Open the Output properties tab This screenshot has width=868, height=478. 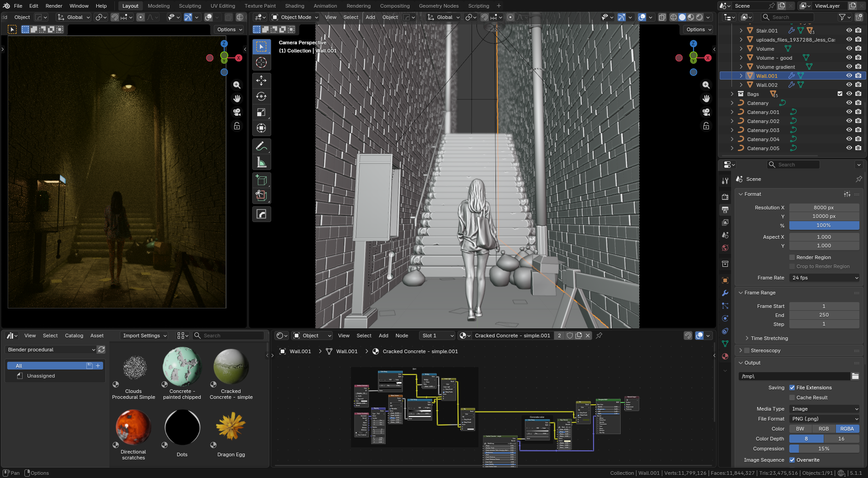pos(725,210)
